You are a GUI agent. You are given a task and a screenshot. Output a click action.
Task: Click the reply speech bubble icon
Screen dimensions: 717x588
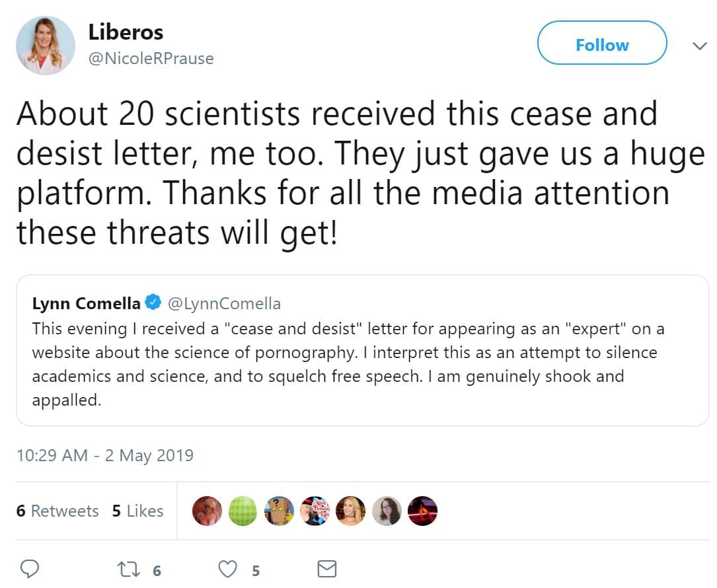tap(30, 569)
